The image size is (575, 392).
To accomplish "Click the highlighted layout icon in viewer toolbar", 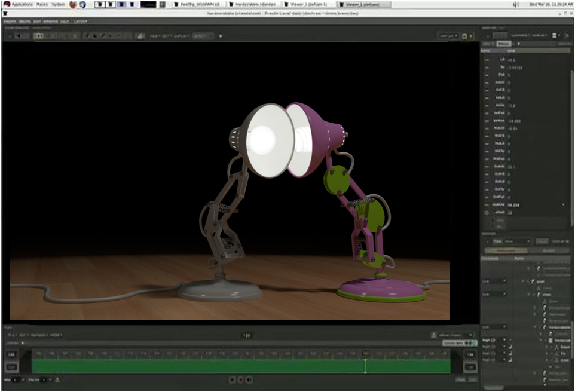I will tap(38, 36).
